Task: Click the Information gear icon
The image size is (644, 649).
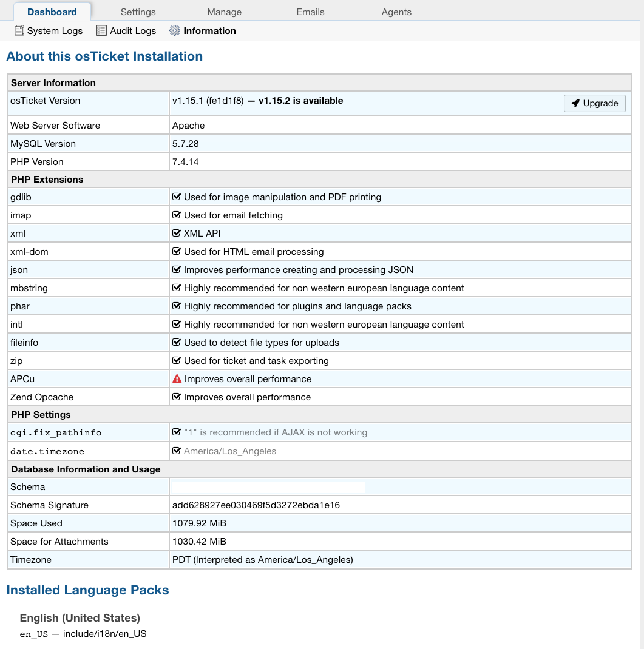Action: (x=175, y=30)
